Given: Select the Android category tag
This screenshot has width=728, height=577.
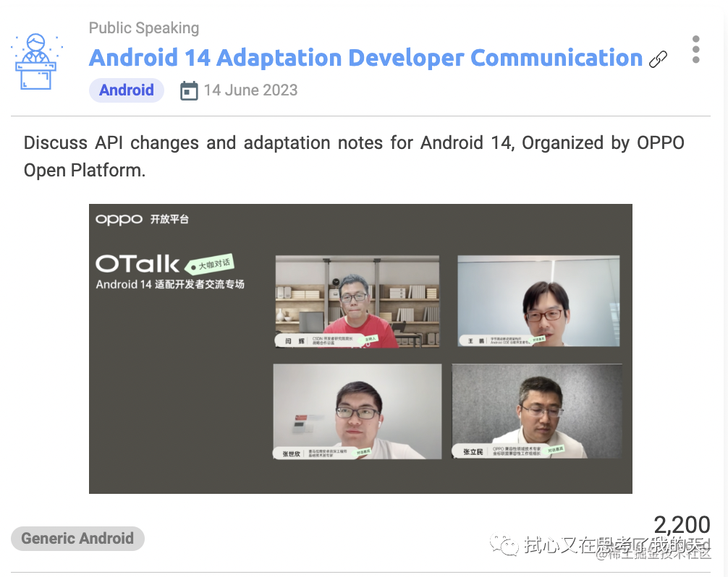Looking at the screenshot, I should click(127, 90).
